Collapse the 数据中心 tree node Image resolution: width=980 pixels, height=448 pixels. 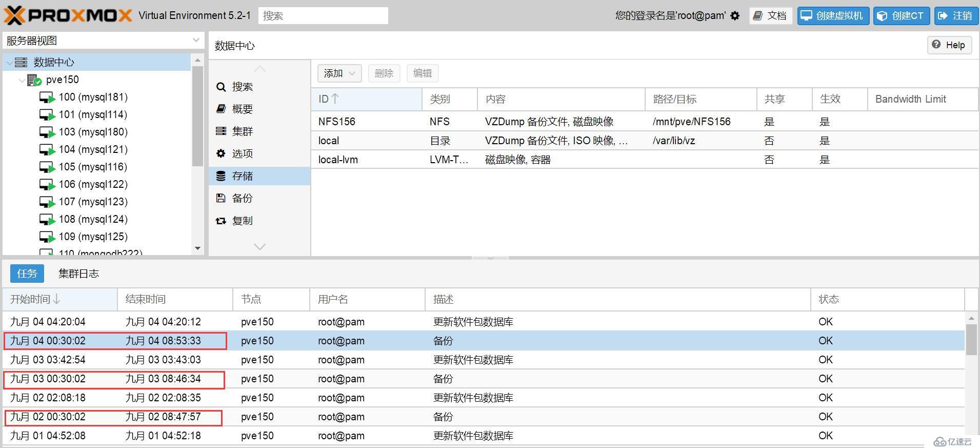pyautogui.click(x=10, y=63)
